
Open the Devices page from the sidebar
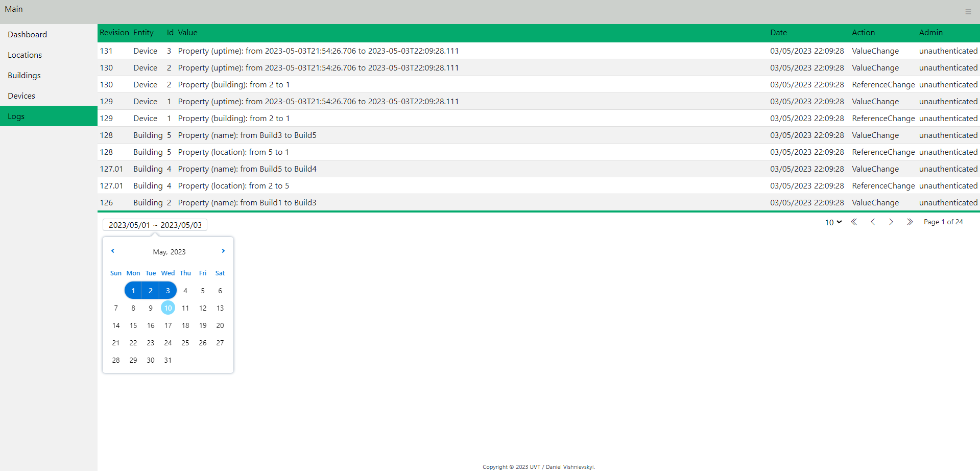click(x=21, y=96)
